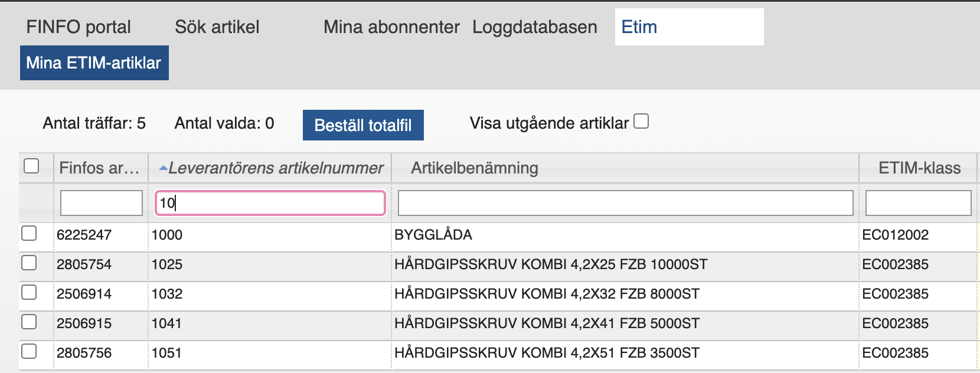The width and height of the screenshot is (980, 373).
Task: Tick the checkbox for article 2805756
Action: [x=29, y=352]
